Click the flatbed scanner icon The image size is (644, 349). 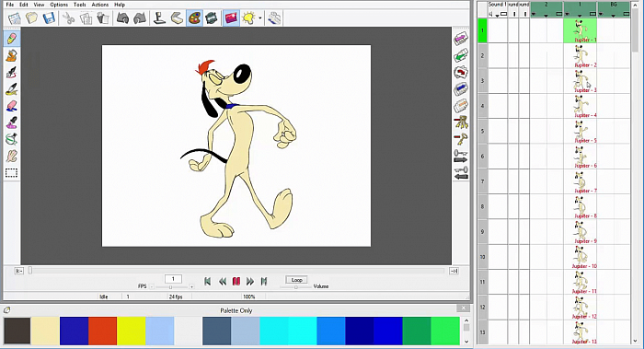(x=177, y=18)
